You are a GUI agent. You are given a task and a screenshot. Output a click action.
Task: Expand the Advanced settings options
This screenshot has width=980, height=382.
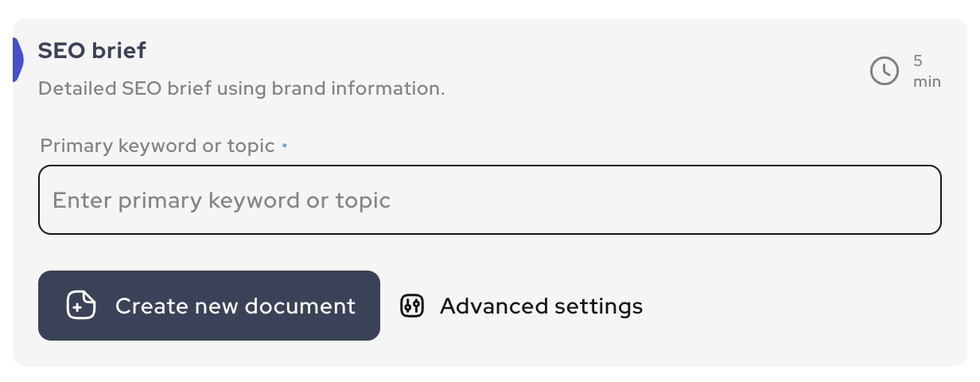[x=522, y=306]
